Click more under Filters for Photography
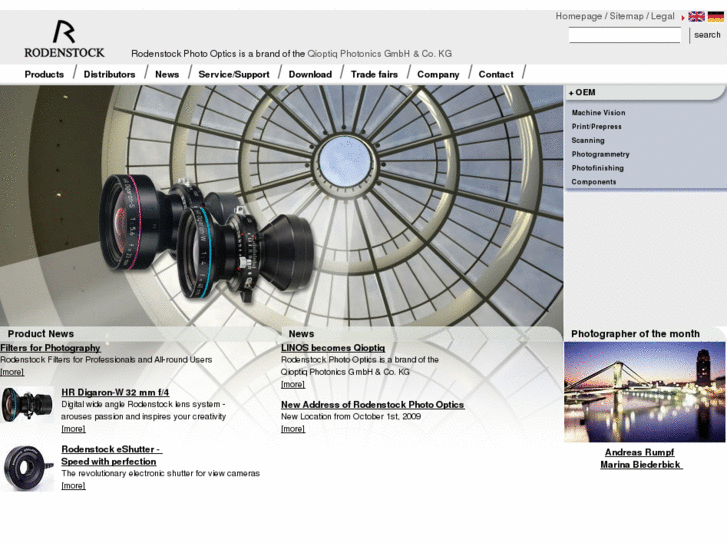The height and width of the screenshot is (545, 727). (12, 372)
